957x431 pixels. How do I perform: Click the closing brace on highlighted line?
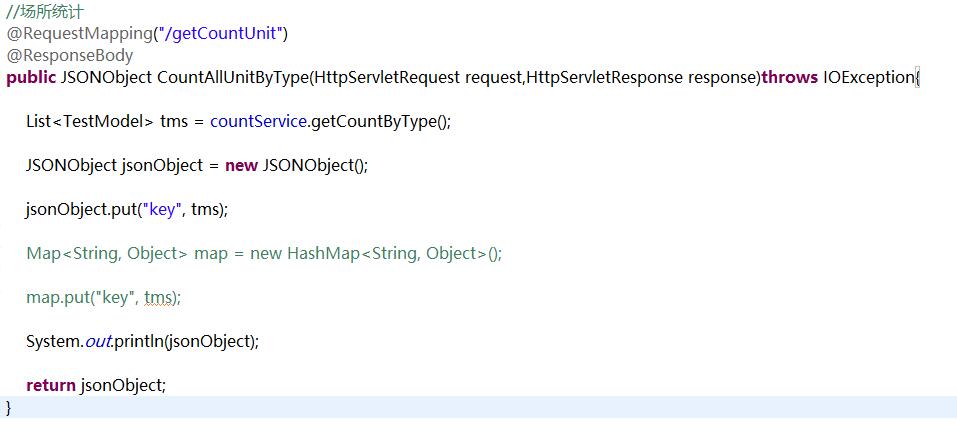point(9,407)
